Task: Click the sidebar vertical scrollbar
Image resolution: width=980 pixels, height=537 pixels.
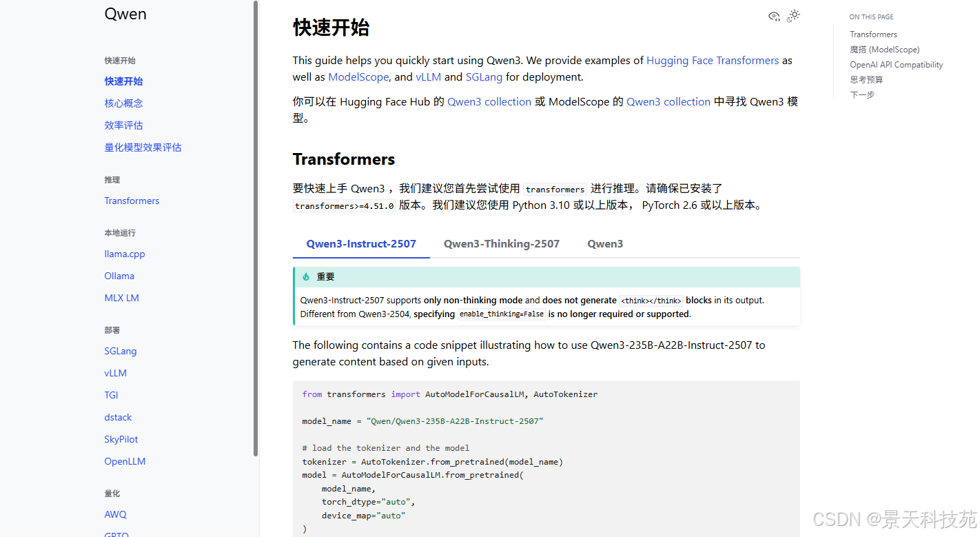Action: pos(256,228)
